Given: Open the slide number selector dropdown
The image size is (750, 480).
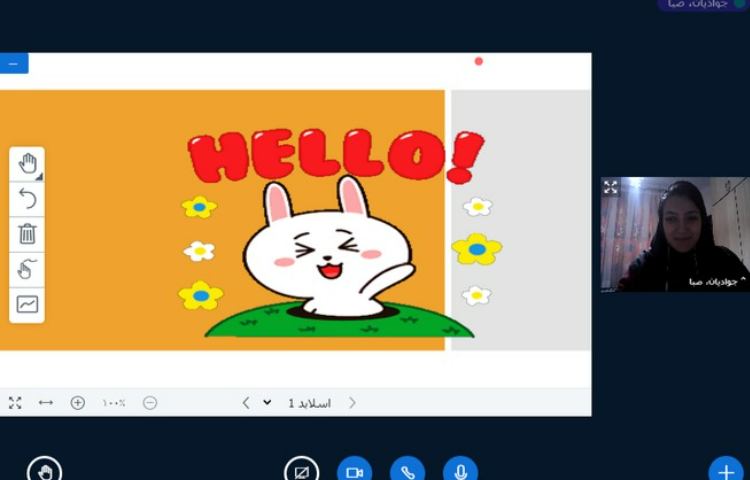Looking at the screenshot, I should click(x=268, y=403).
